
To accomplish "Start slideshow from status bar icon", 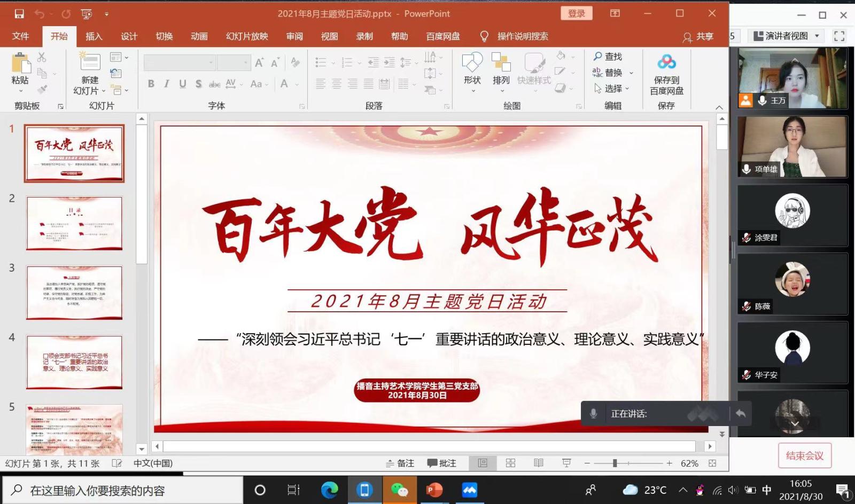I will click(566, 463).
